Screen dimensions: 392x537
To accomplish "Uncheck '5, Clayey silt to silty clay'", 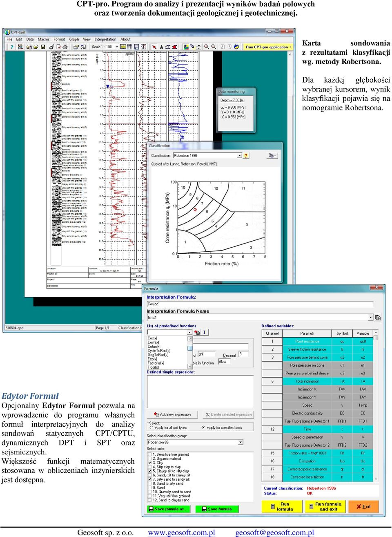I will click(149, 471).
